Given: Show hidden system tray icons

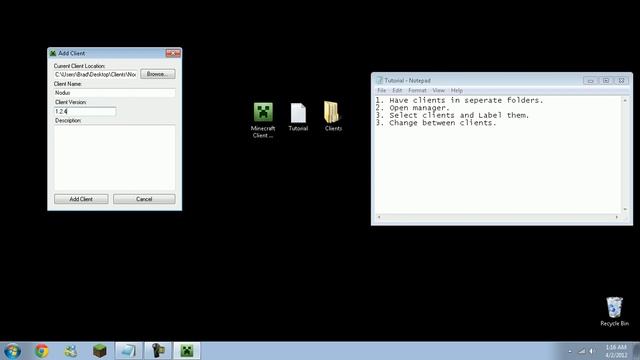Looking at the screenshot, I should pyautogui.click(x=570, y=351).
